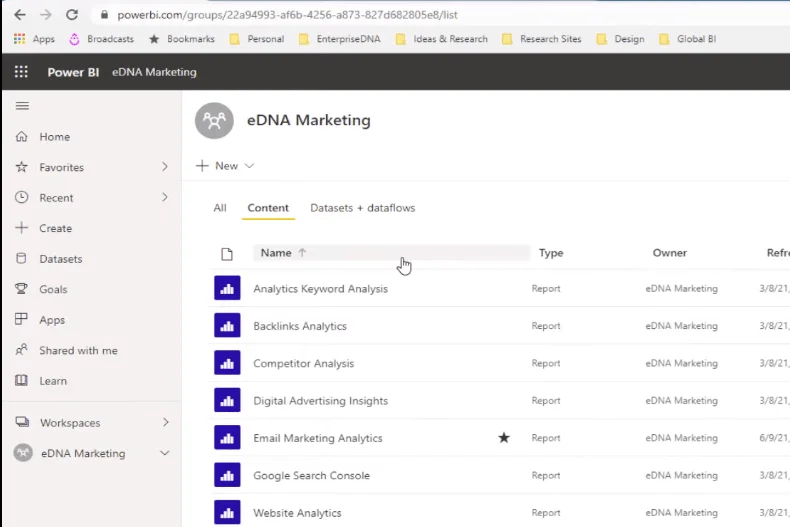Screen dimensions: 790x527
Task: Open Website Analytics report
Action: 297,512
